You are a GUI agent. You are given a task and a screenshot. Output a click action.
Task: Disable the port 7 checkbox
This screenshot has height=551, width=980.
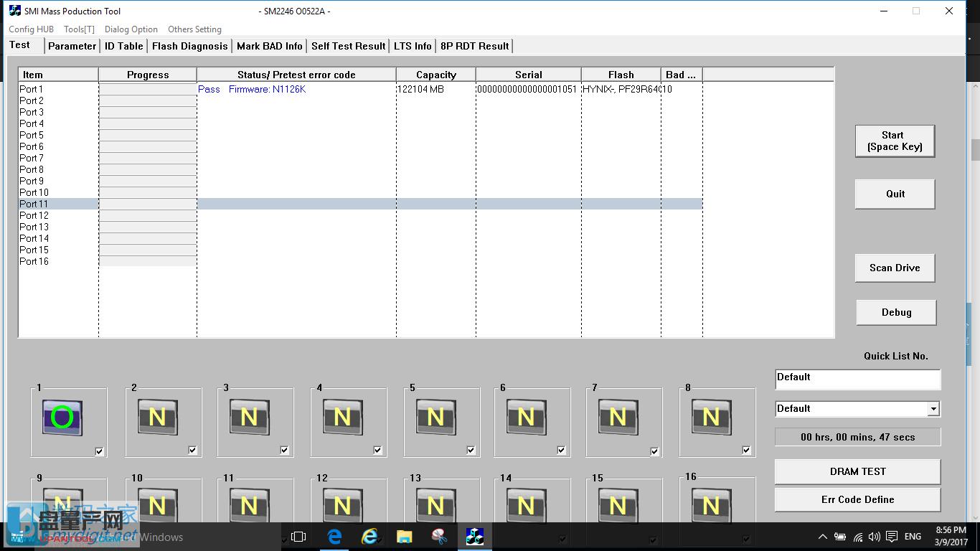(654, 451)
